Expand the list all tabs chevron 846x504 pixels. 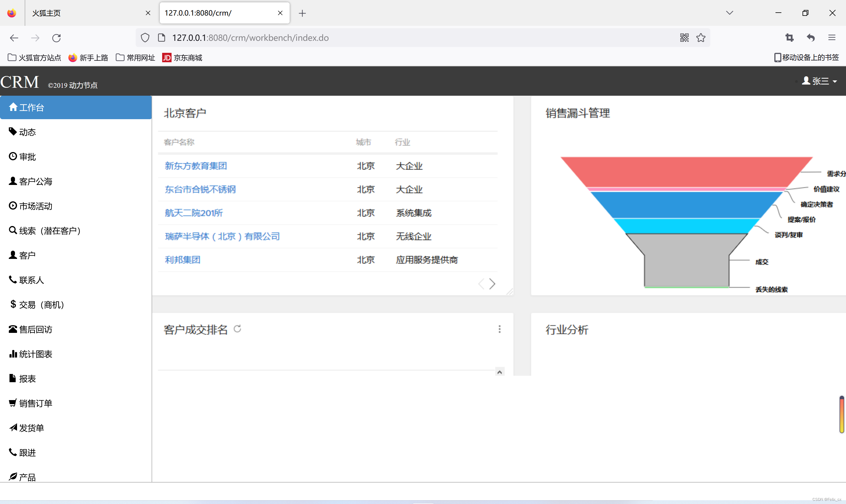click(x=729, y=13)
